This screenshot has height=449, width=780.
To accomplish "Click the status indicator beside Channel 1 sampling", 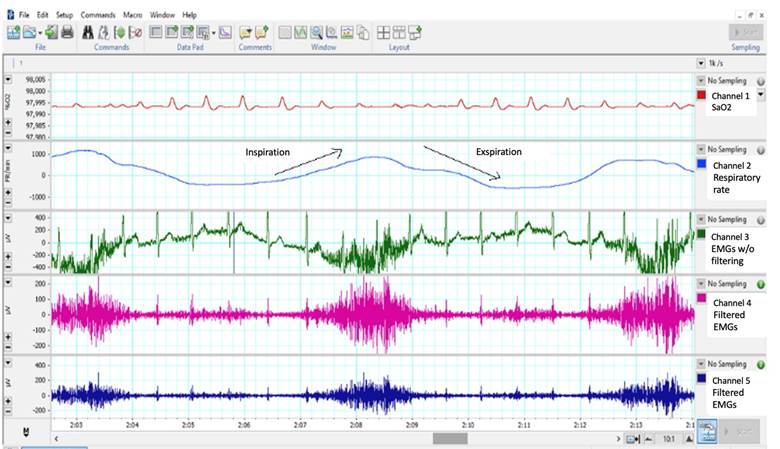I will [x=761, y=80].
